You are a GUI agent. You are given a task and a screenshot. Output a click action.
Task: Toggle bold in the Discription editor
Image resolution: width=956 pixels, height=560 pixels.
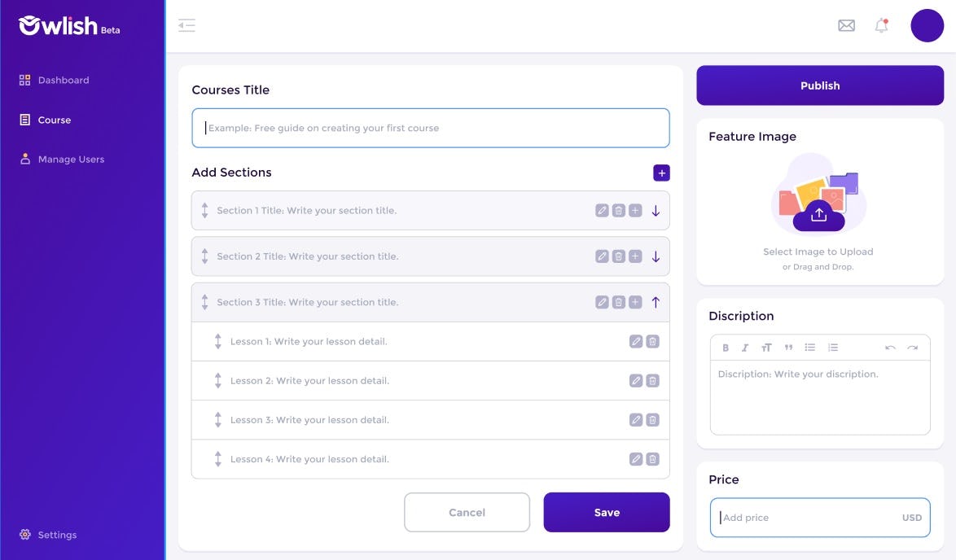pyautogui.click(x=725, y=347)
